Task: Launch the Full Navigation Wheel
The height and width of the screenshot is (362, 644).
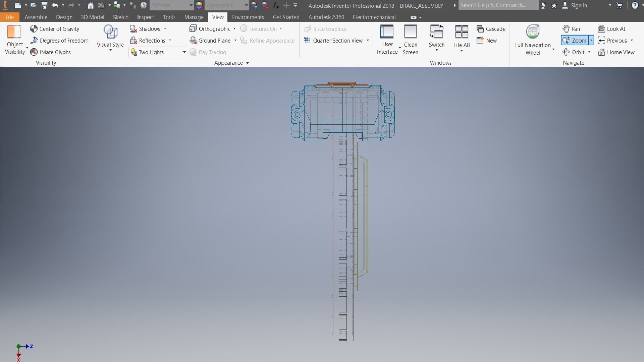Action: 533,33
